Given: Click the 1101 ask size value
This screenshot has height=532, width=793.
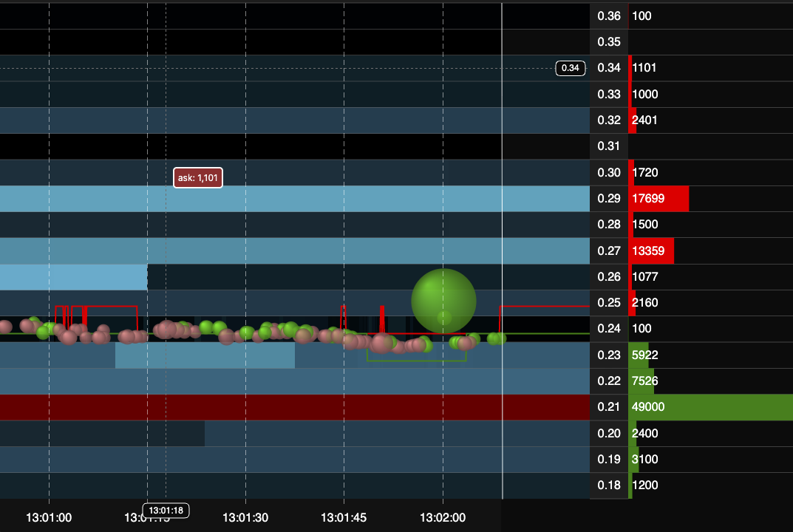Looking at the screenshot, I should [x=644, y=68].
